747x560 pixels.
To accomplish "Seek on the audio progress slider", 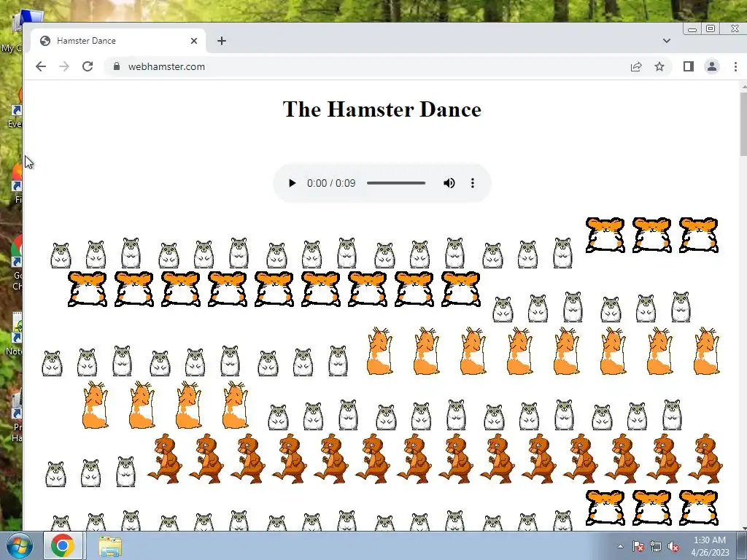I will pyautogui.click(x=396, y=183).
